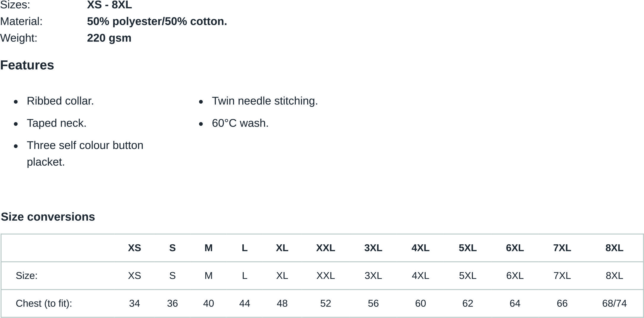Click the Features heading
Image resolution: width=644 pixels, height=318 pixels.
(27, 65)
